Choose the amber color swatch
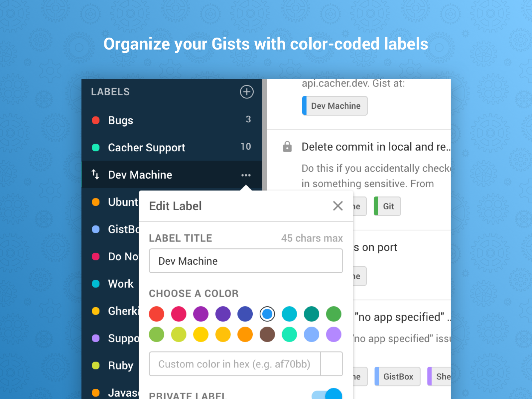The height and width of the screenshot is (399, 532). (223, 334)
